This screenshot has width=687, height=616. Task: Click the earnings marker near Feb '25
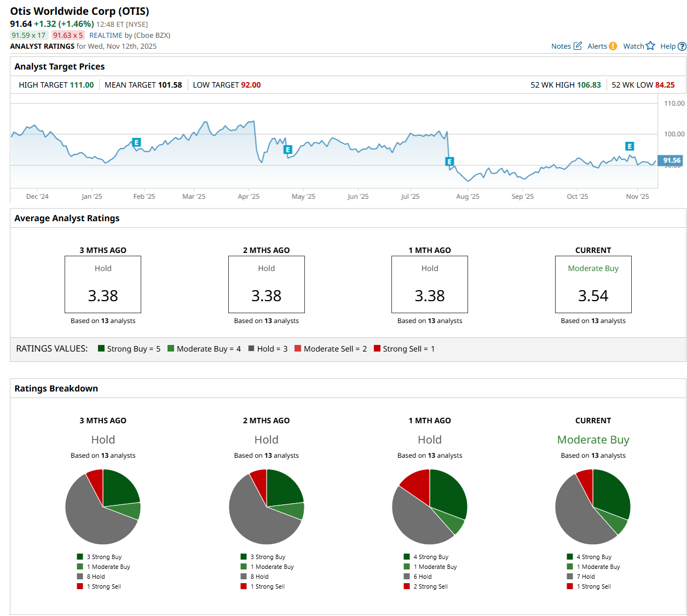[137, 142]
